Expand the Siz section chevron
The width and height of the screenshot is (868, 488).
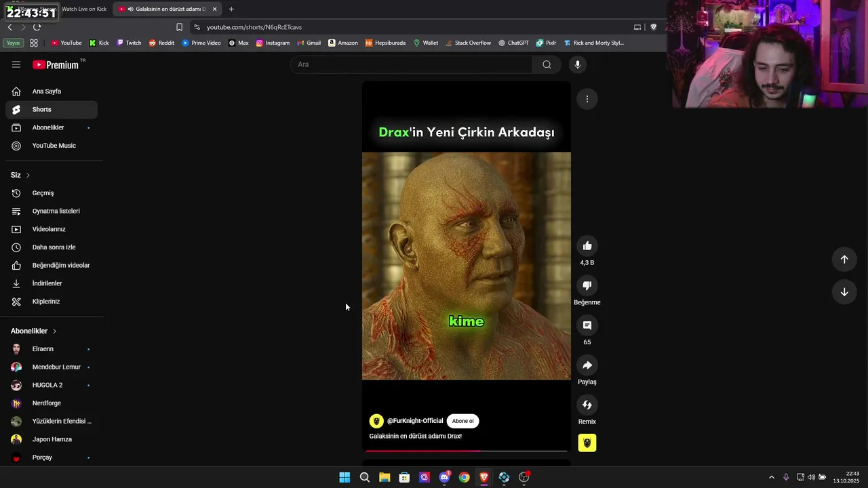[28, 175]
